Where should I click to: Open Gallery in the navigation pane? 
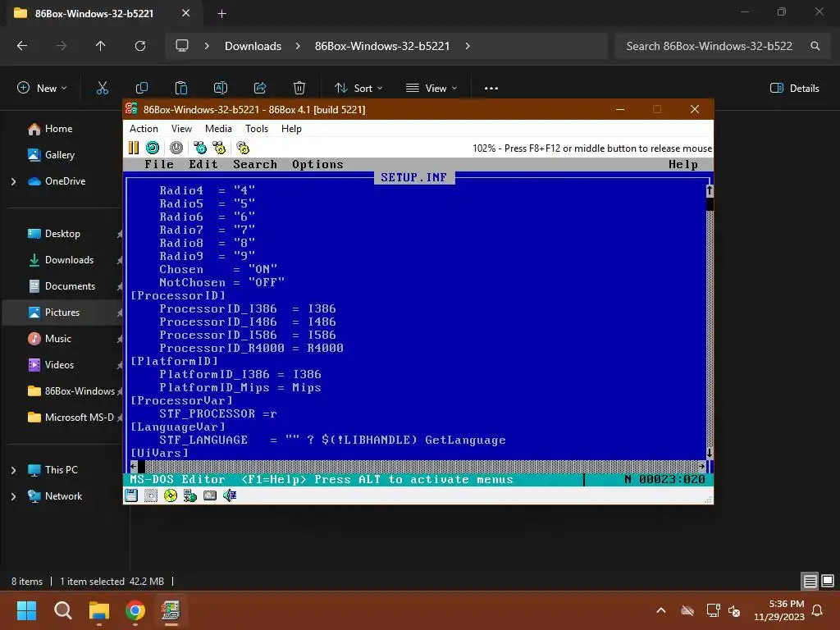pos(59,155)
